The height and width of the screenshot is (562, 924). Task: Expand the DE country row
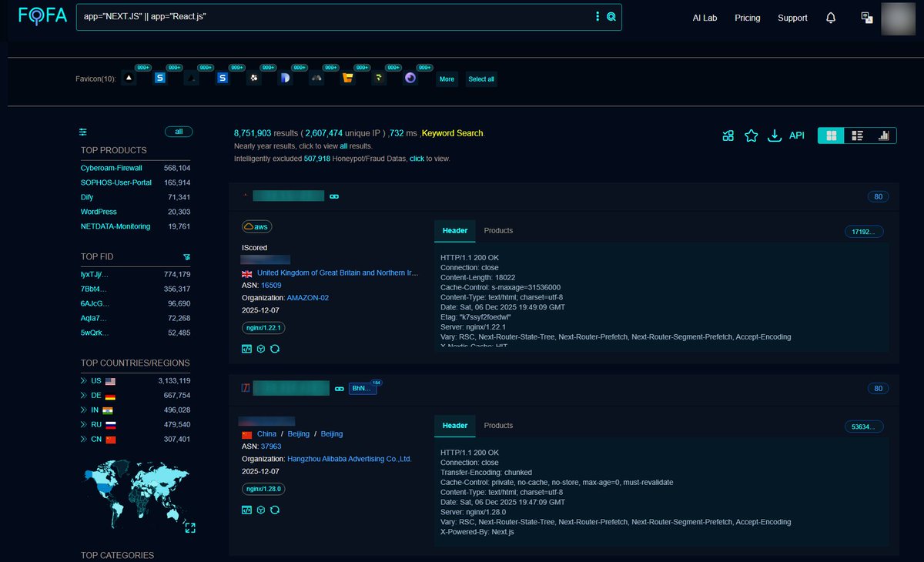pos(84,396)
